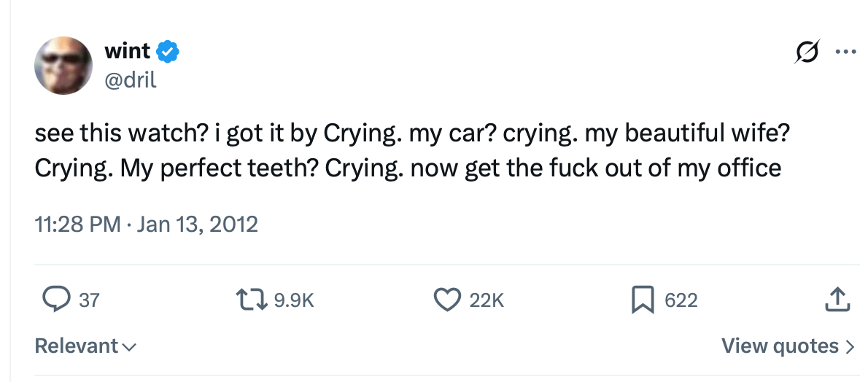Open the @dril handle link
The image size is (868, 382).
(131, 77)
